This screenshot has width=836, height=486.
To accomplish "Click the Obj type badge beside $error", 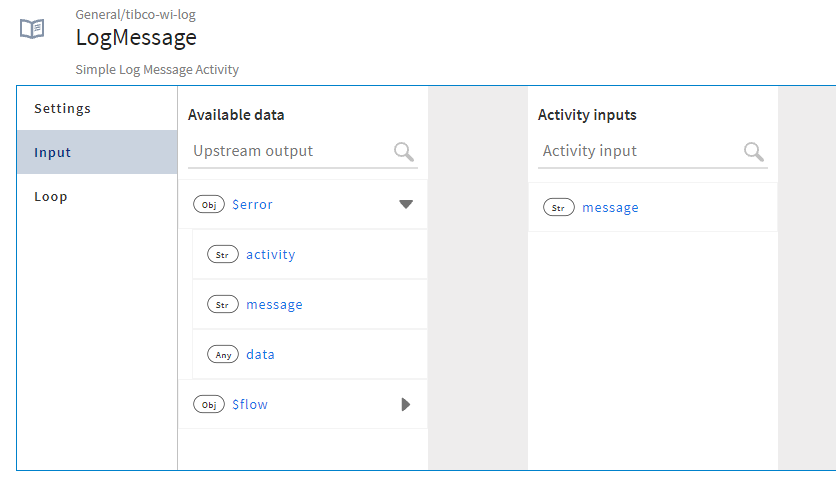I will click(209, 204).
